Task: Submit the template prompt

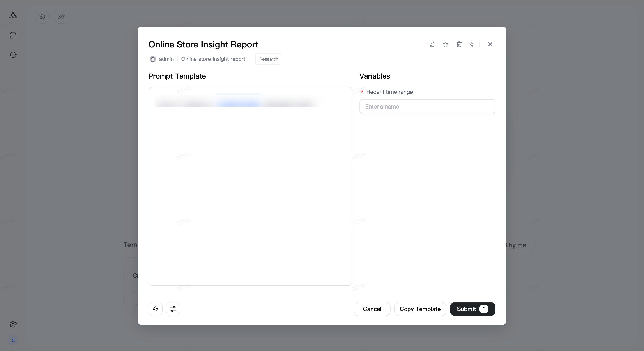Action: point(472,309)
